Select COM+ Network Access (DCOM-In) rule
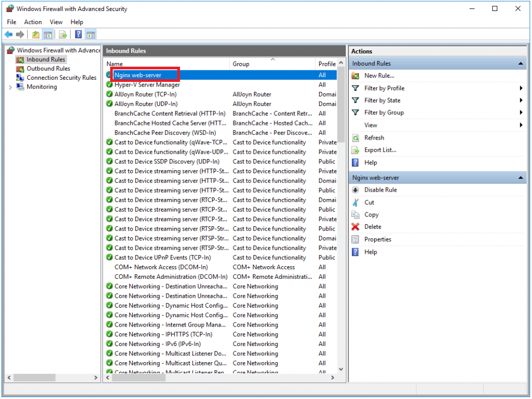This screenshot has height=399, width=532. pyautogui.click(x=221, y=267)
